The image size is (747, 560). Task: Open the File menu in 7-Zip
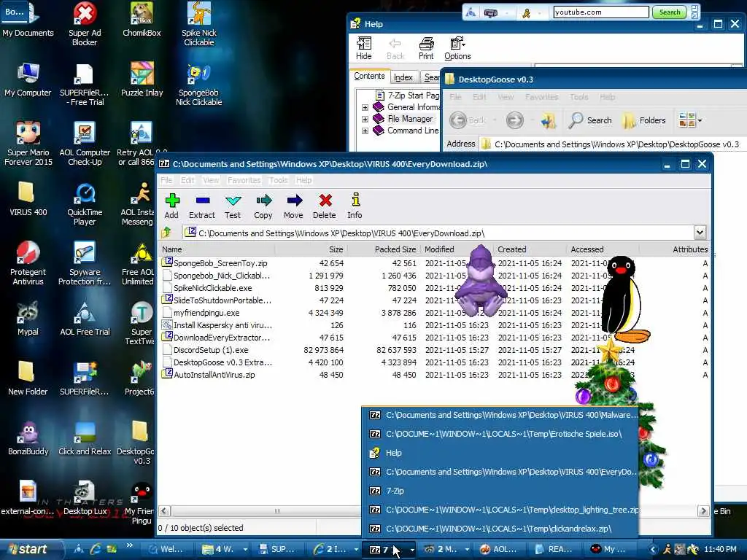166,180
